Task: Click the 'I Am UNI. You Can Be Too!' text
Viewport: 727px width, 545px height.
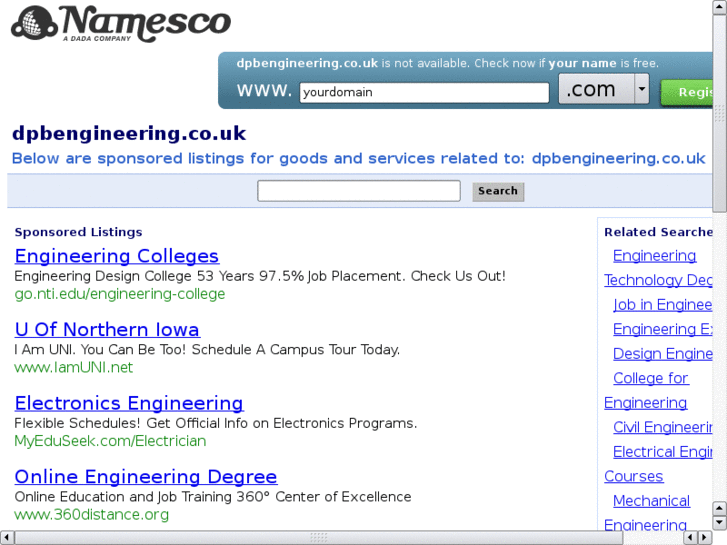Action: point(207,349)
